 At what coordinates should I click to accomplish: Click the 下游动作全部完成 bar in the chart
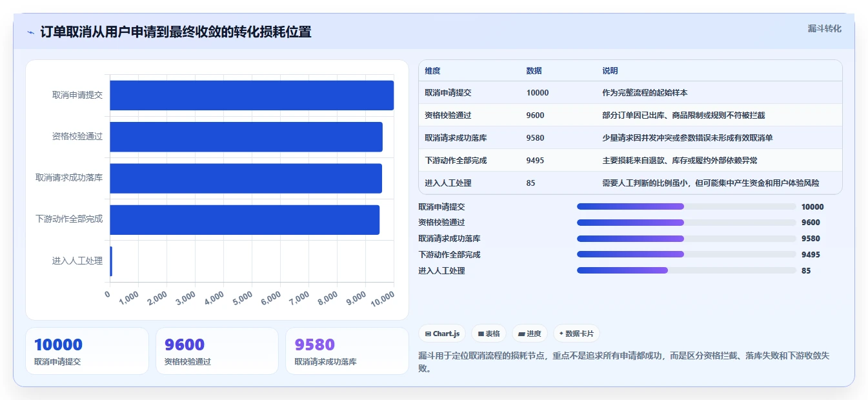[245, 219]
